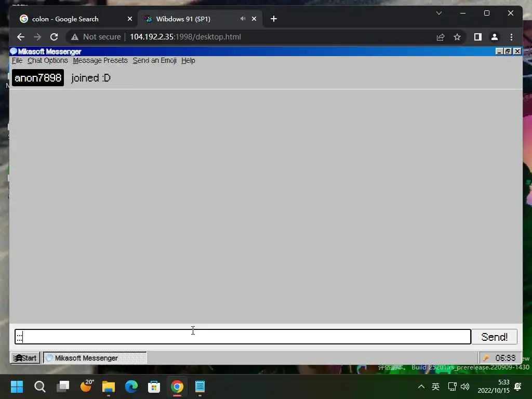The height and width of the screenshot is (399, 532).
Task: Toggle the Chrome side panel
Action: [478, 37]
